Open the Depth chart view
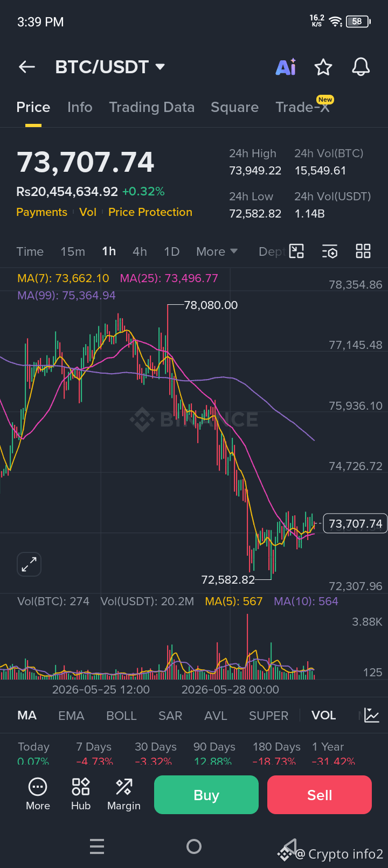388x868 pixels. pos(272,251)
